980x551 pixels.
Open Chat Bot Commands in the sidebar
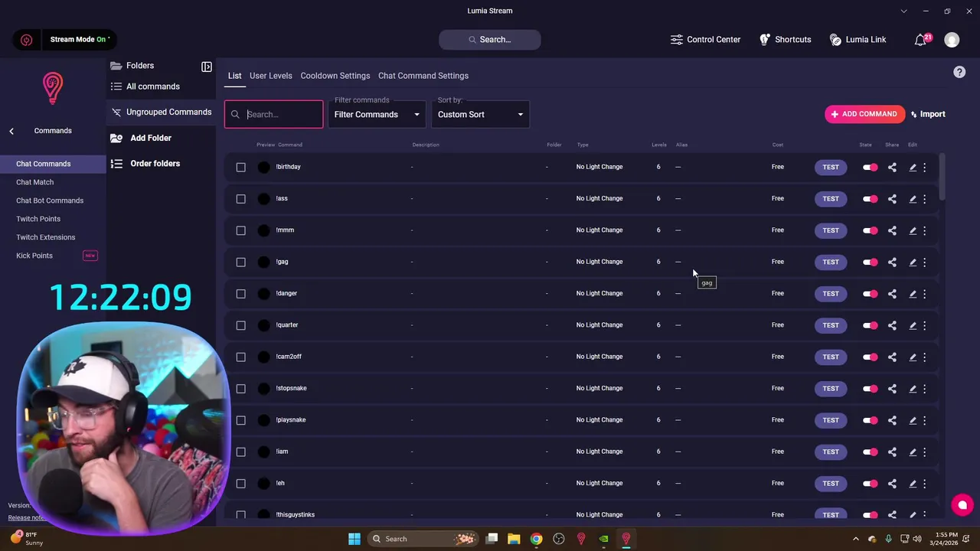(x=50, y=201)
